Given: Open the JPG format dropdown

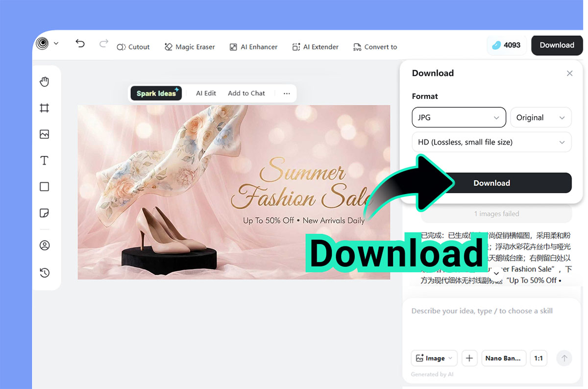Looking at the screenshot, I should point(459,117).
